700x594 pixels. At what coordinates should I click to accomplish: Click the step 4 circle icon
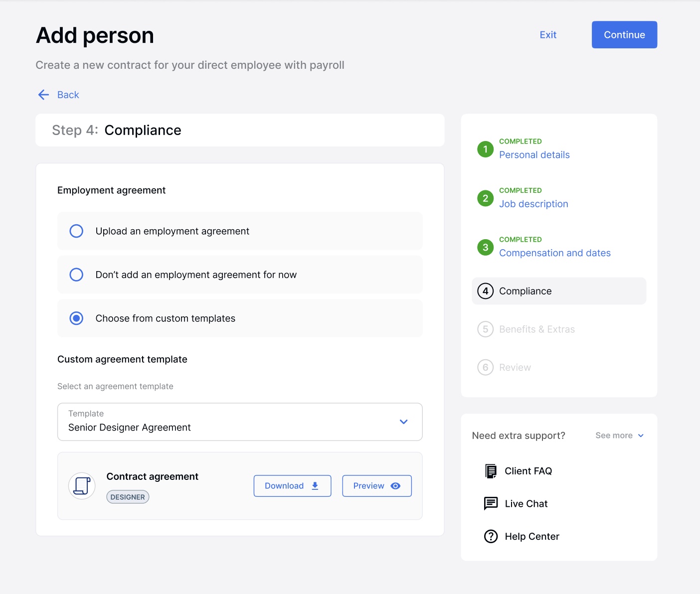coord(485,291)
